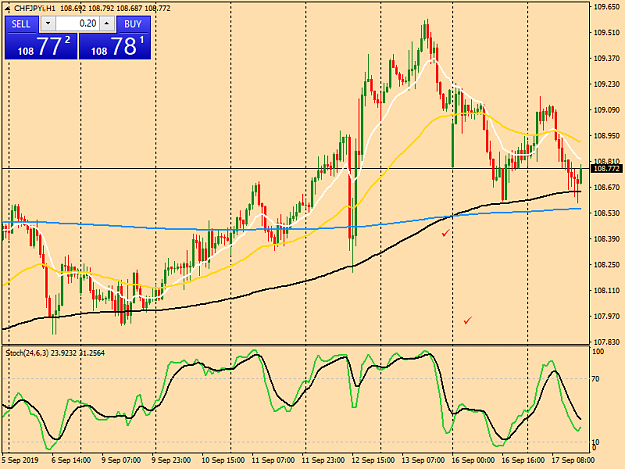The image size is (625, 469).
Task: Click the 11 Sep 23:00 time label
Action: pos(323,460)
